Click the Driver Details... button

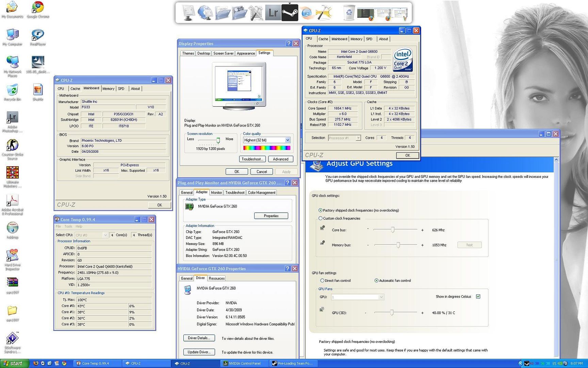pos(199,338)
